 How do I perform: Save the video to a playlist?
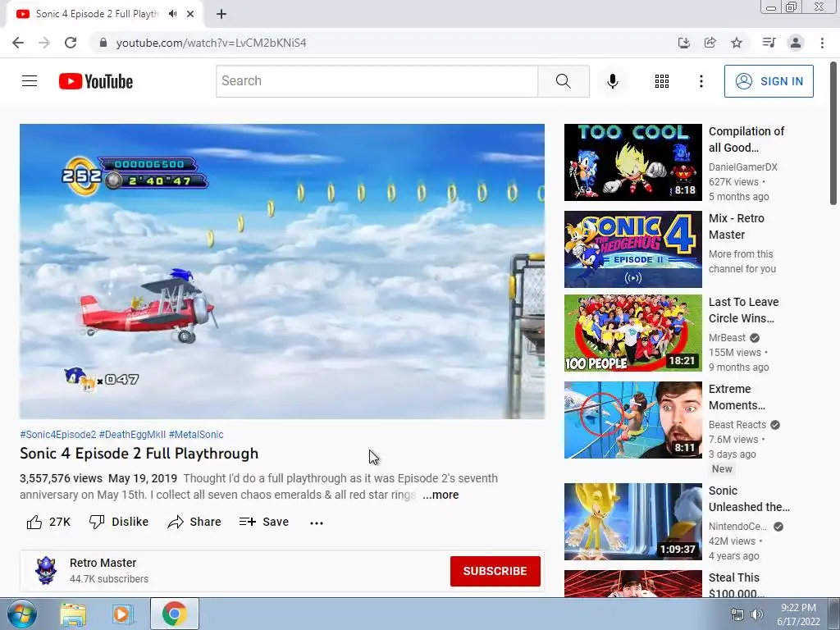(263, 522)
